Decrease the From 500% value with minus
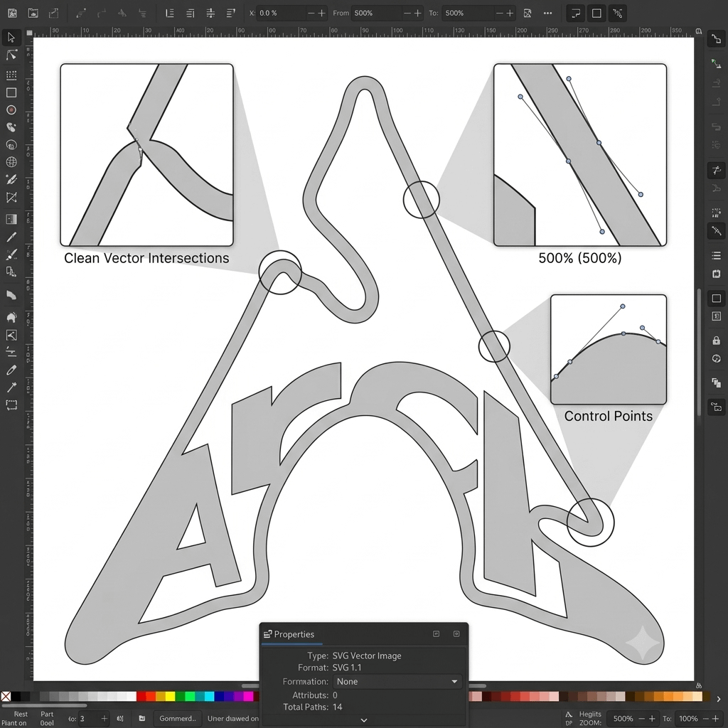Screen dimensions: 728x728 point(407,13)
